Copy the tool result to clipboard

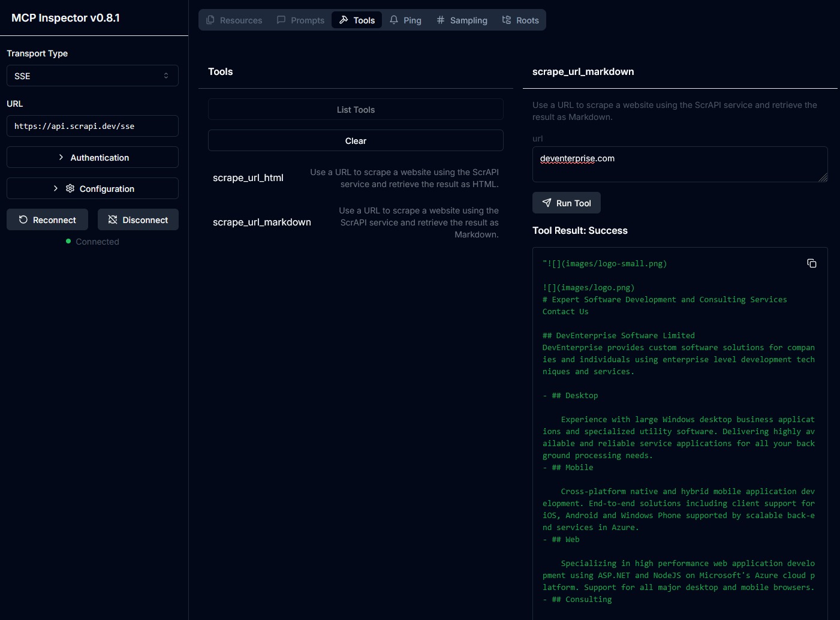812,263
